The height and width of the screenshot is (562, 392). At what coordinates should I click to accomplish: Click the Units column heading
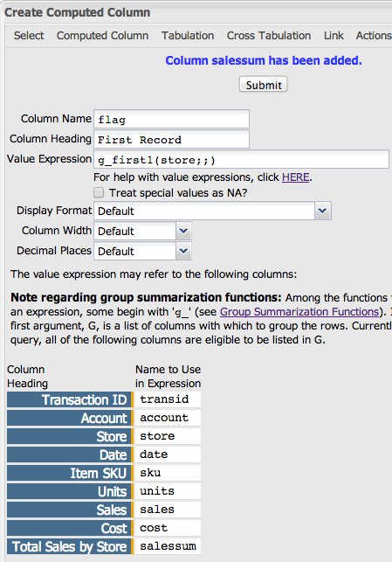click(70, 491)
